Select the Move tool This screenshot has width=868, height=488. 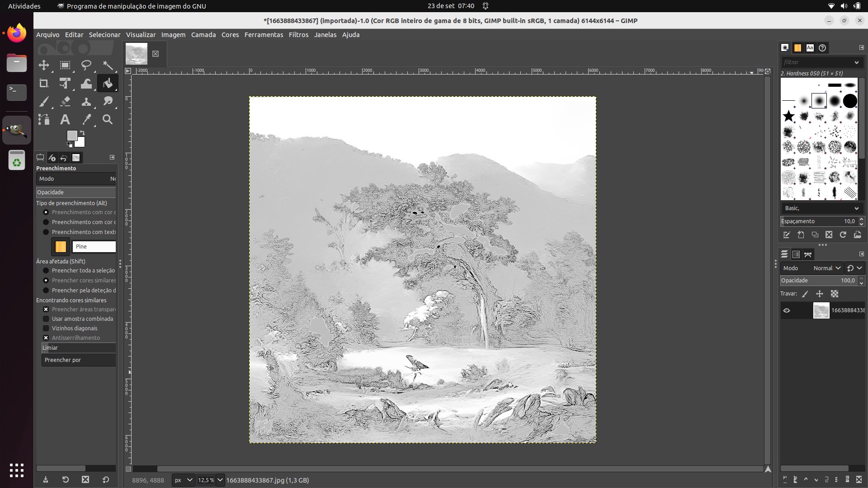[44, 65]
